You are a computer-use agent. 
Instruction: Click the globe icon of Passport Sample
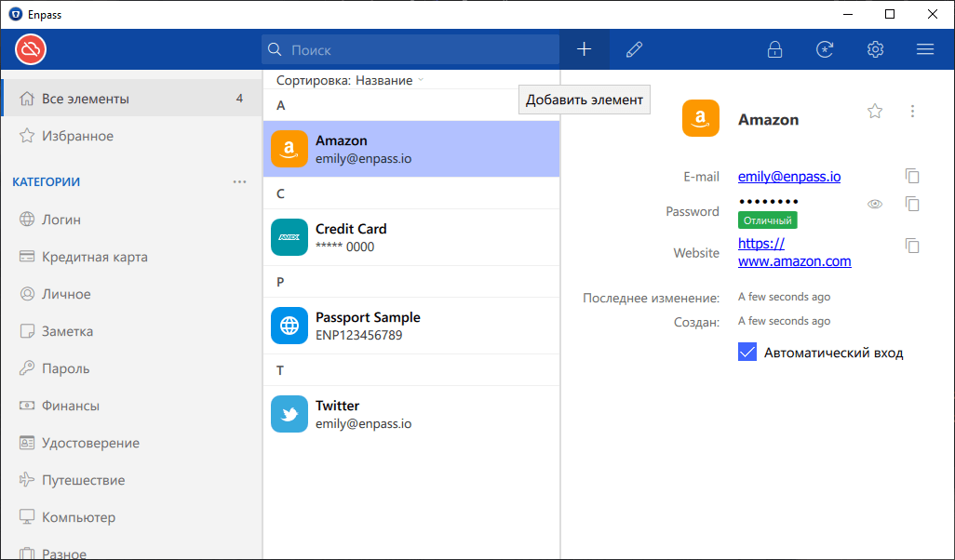pos(289,326)
